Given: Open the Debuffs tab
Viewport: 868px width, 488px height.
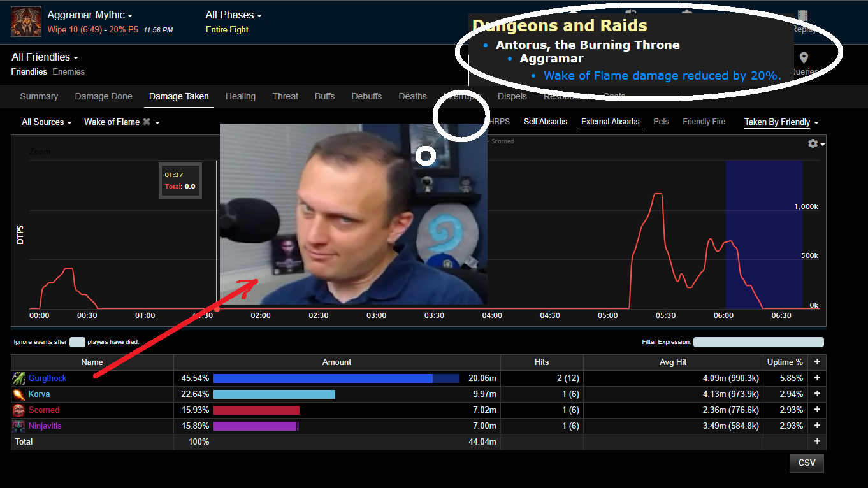Looking at the screenshot, I should tap(366, 96).
